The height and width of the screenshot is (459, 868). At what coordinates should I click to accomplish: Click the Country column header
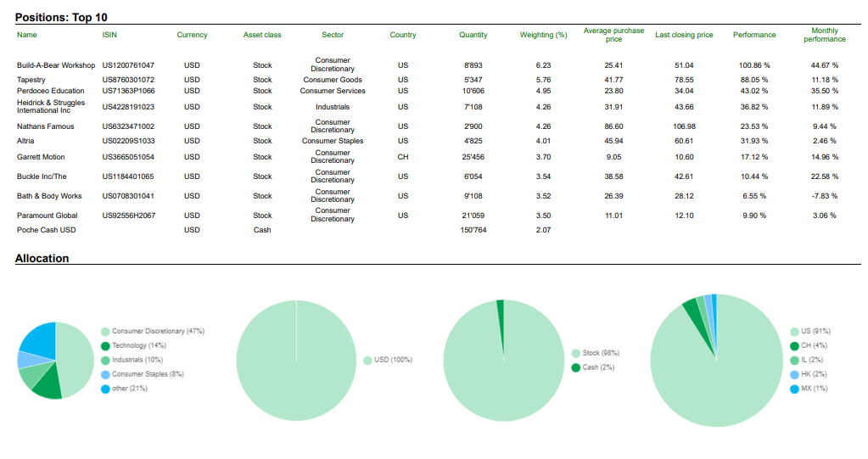point(403,35)
